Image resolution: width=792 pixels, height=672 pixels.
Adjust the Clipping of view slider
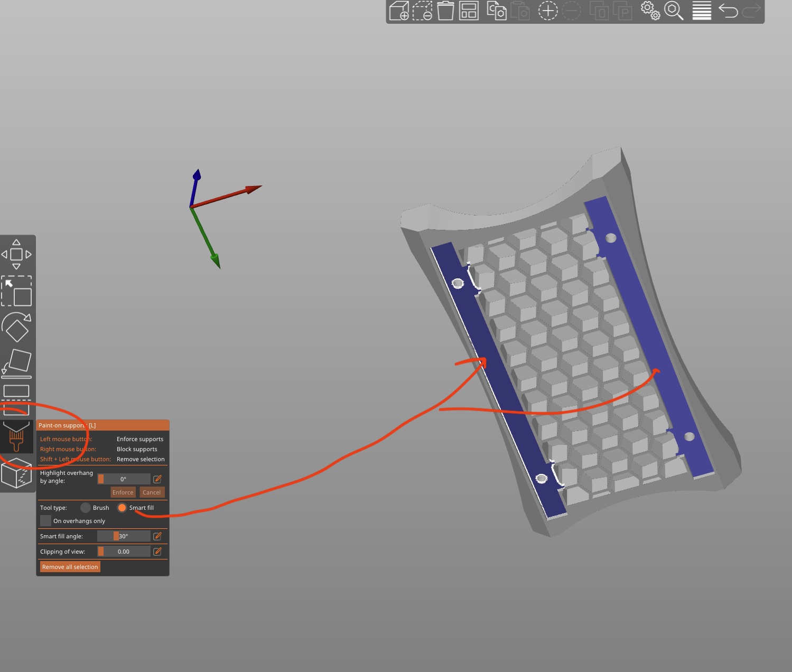(x=124, y=552)
